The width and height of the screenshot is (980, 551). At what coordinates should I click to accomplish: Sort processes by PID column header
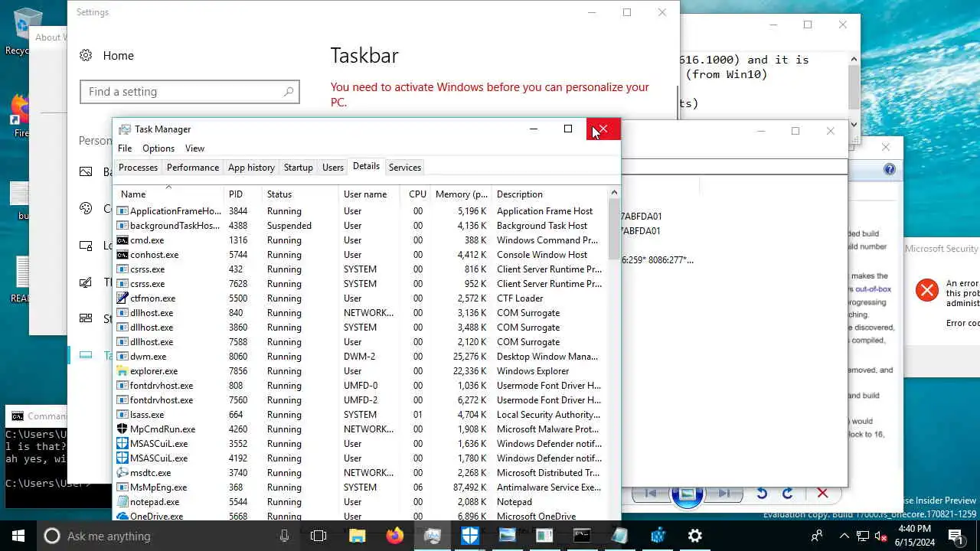pos(243,194)
